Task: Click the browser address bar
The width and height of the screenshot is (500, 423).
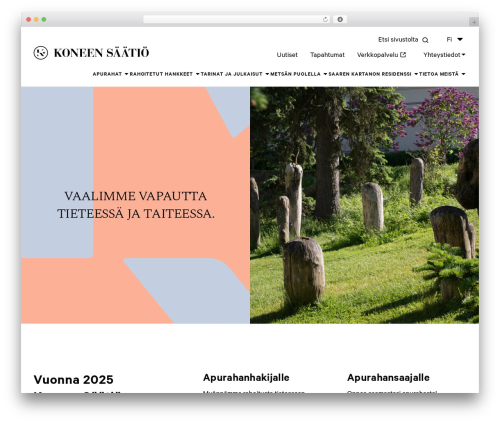Action: point(237,19)
